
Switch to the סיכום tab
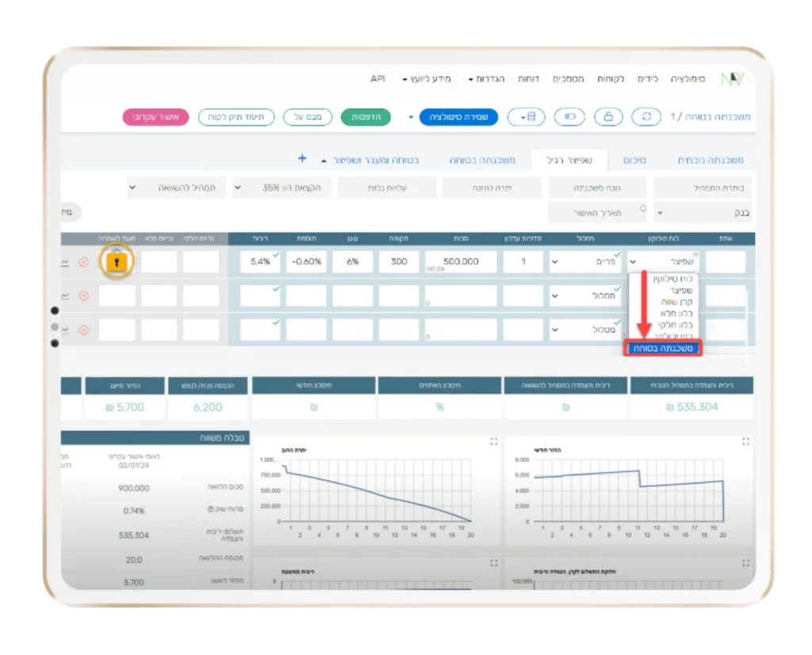click(634, 160)
